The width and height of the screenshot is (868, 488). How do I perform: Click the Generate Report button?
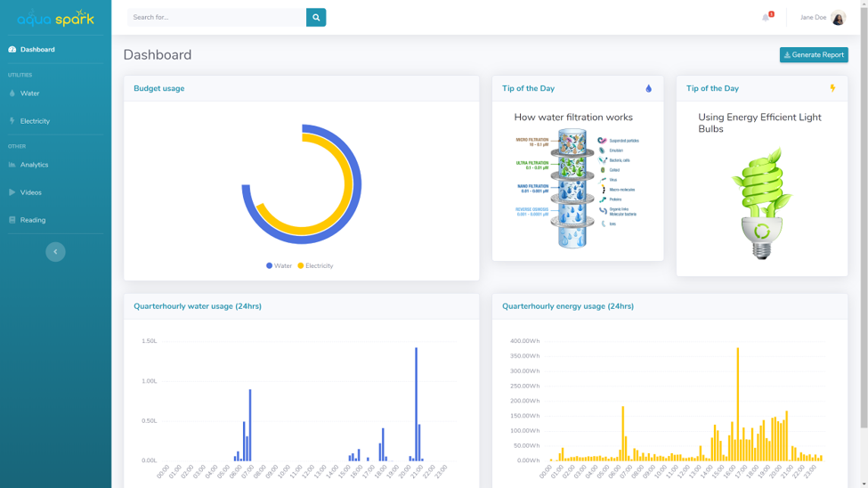[x=814, y=55]
